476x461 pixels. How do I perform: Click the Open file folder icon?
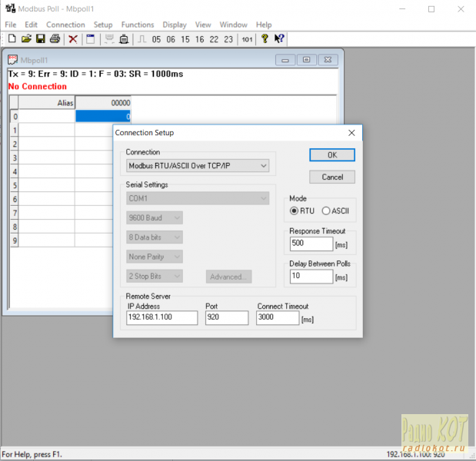[x=26, y=39]
